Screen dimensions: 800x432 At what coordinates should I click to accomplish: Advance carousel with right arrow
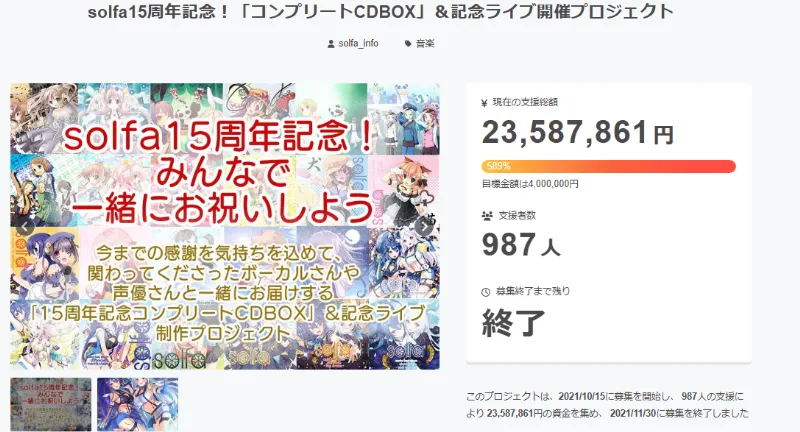coord(423,227)
